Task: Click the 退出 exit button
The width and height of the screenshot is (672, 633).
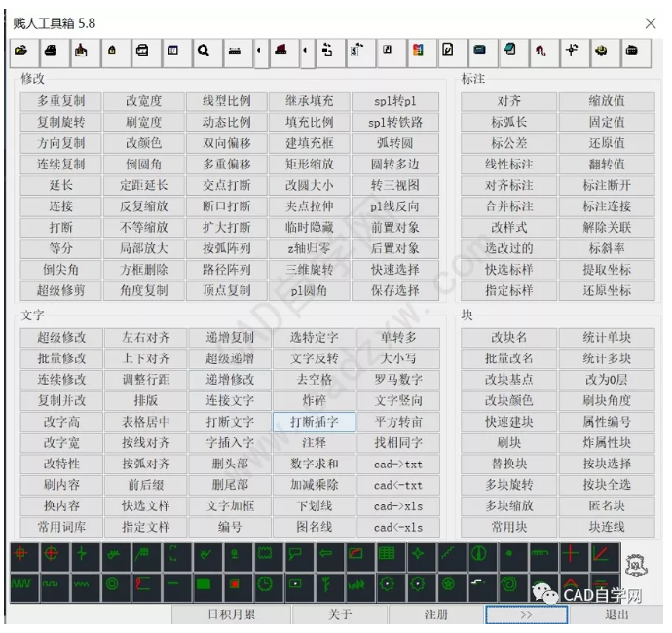Action: click(616, 614)
